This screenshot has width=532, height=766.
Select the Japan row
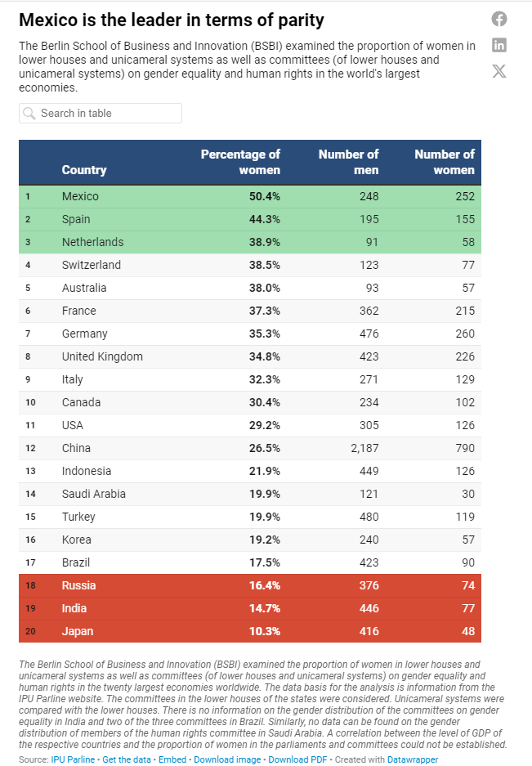pos(250,631)
